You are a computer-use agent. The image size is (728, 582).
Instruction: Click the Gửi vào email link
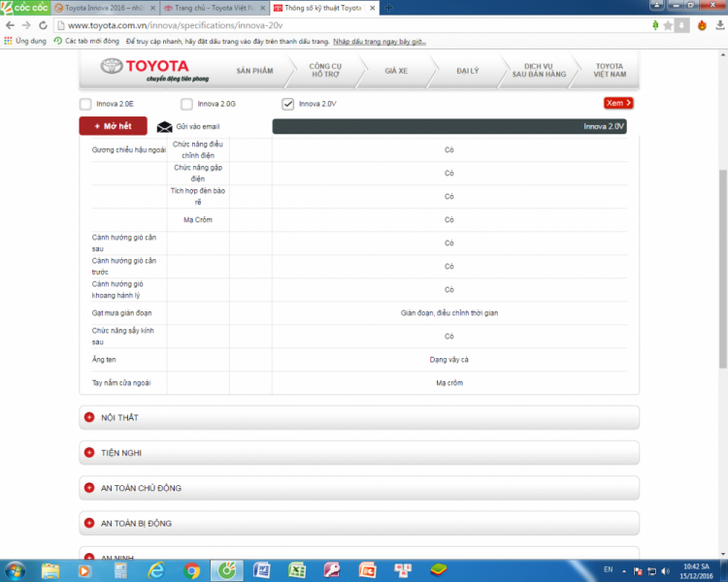tap(198, 127)
